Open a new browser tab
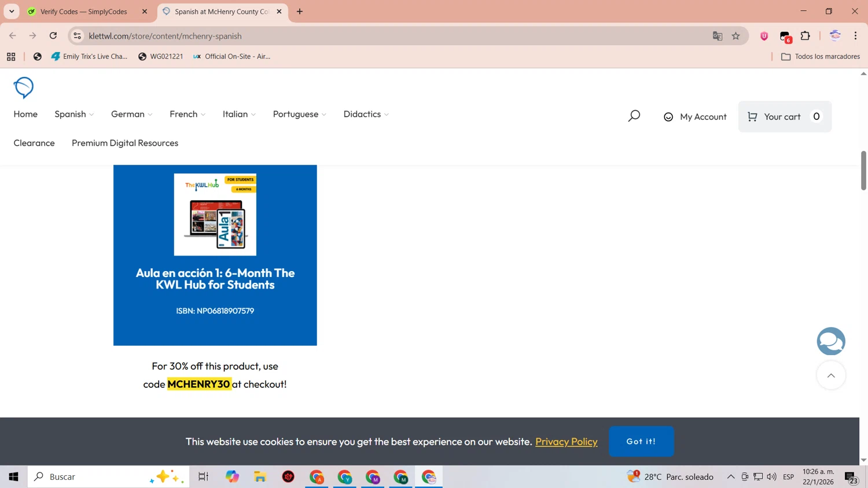The height and width of the screenshot is (488, 868). [x=300, y=12]
